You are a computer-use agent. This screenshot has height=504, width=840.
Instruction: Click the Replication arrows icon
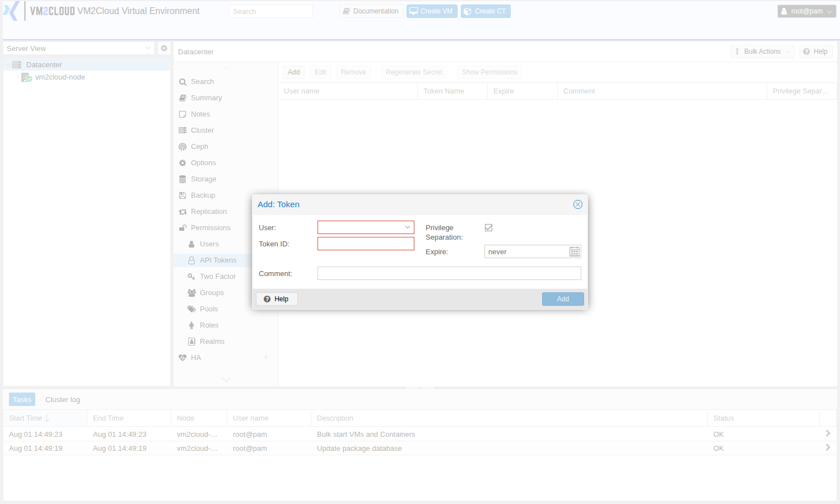pos(183,212)
